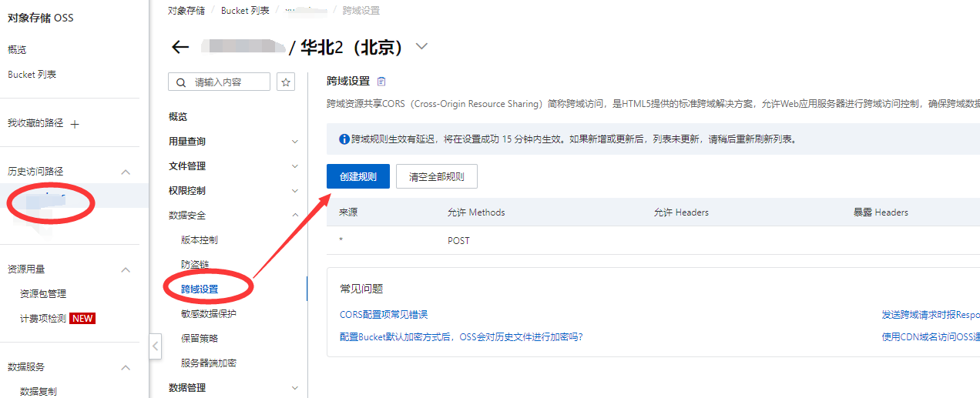Click the 创建规则 button

pyautogui.click(x=358, y=176)
